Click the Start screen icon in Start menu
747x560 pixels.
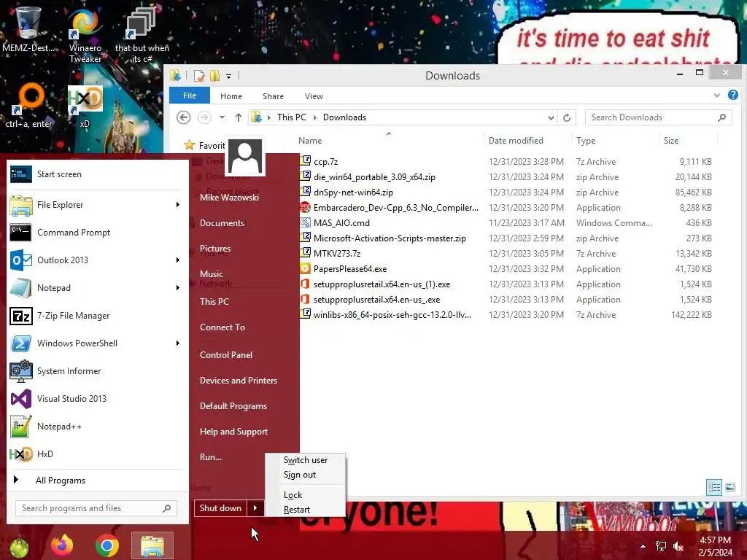tap(21, 174)
